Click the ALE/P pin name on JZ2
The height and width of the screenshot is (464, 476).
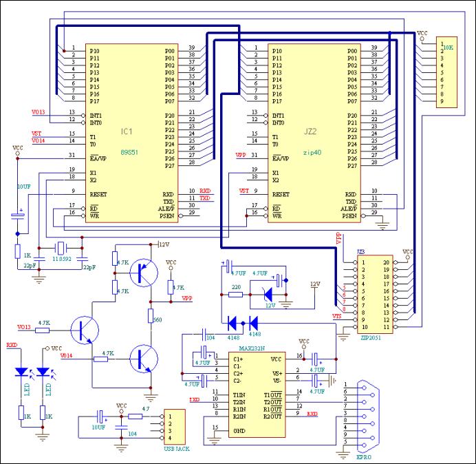coord(349,209)
